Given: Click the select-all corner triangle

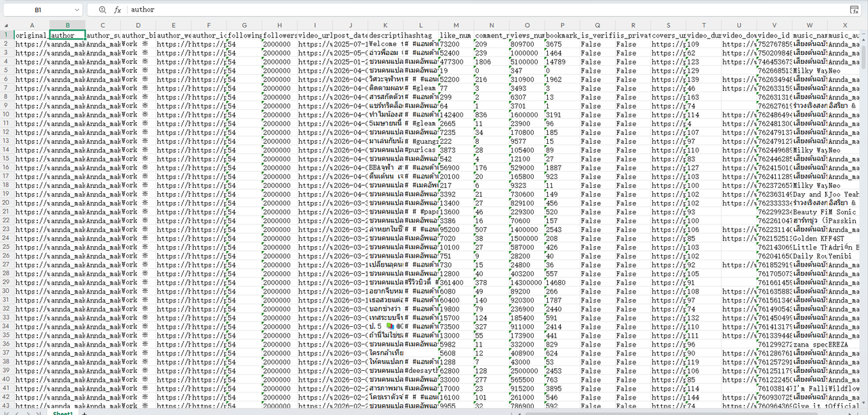Looking at the screenshot, I should pos(7,25).
